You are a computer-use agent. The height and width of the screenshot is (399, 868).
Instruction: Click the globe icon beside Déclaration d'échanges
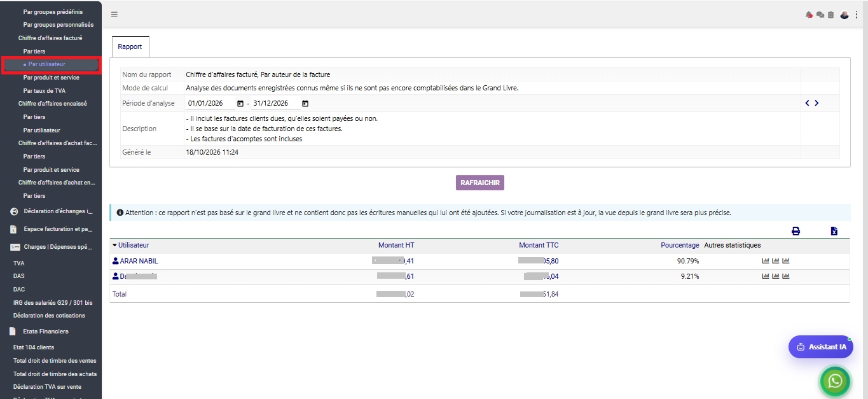[14, 211]
